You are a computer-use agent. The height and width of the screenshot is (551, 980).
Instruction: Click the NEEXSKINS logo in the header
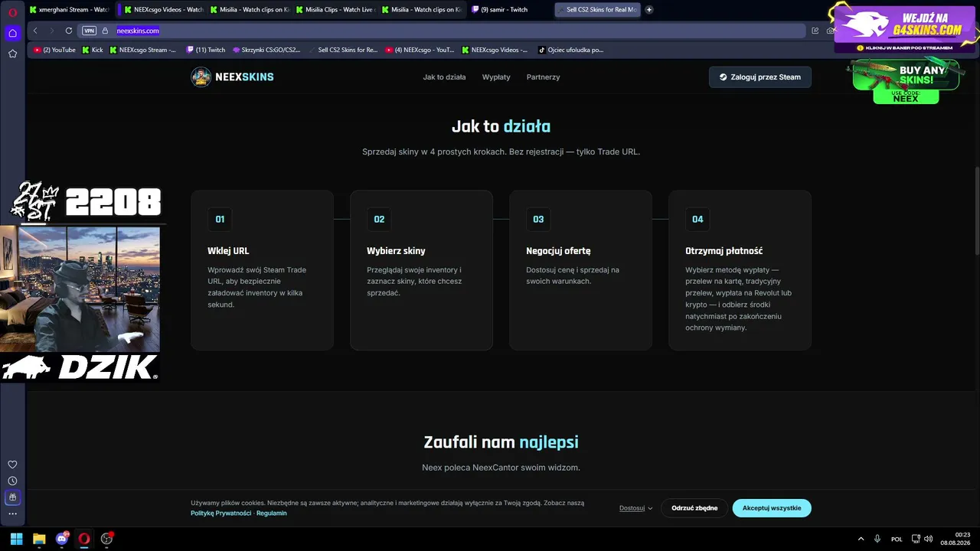[232, 77]
